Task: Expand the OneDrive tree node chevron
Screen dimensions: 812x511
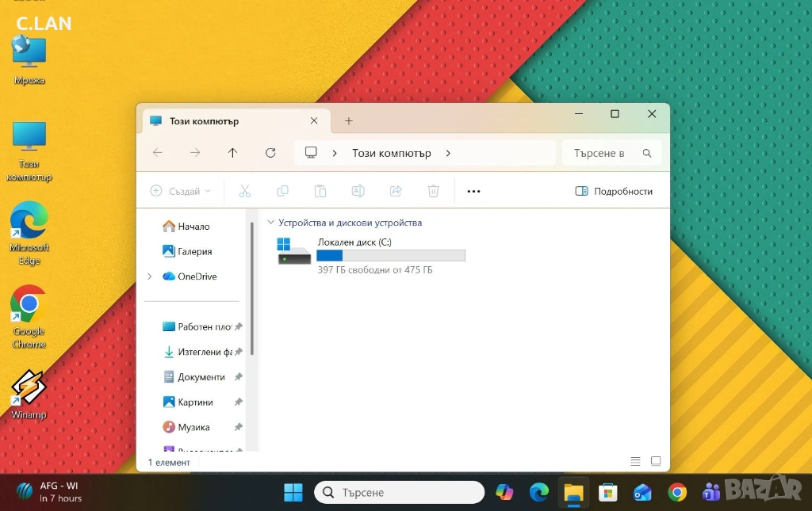Action: click(149, 276)
